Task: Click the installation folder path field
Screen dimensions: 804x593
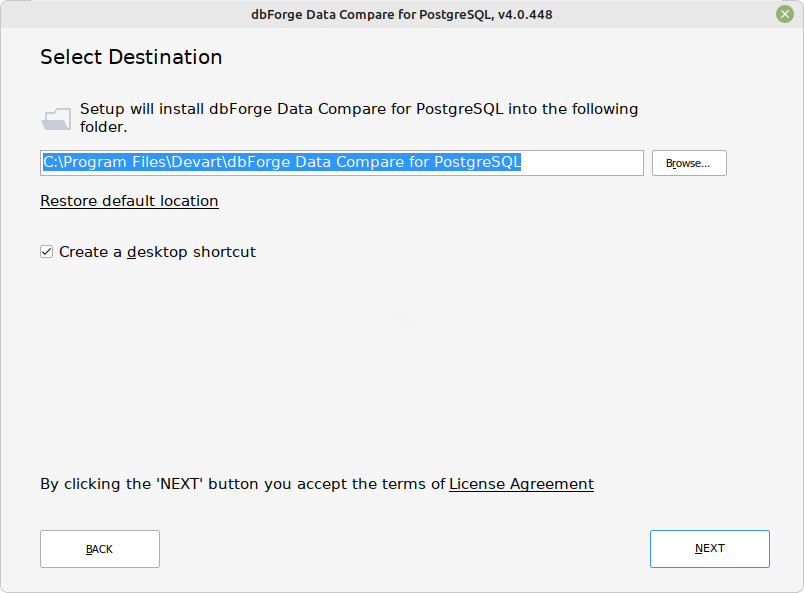Action: click(341, 163)
